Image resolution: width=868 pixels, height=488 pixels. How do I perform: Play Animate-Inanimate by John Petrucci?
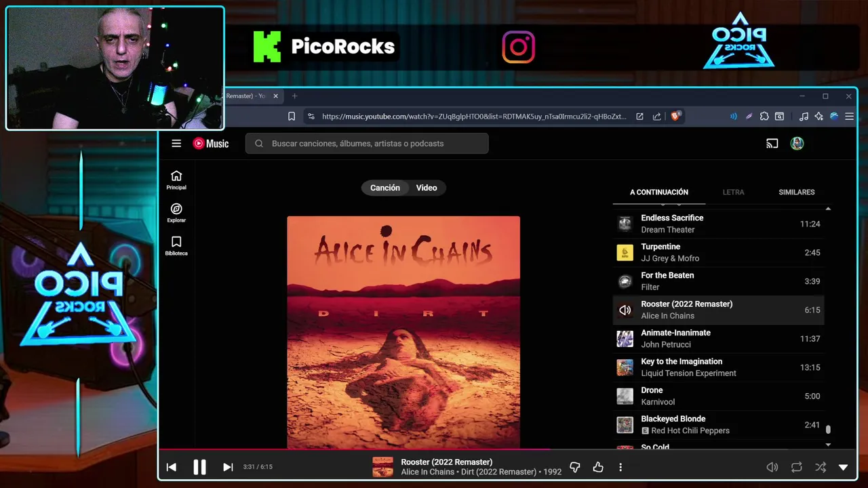pos(718,338)
